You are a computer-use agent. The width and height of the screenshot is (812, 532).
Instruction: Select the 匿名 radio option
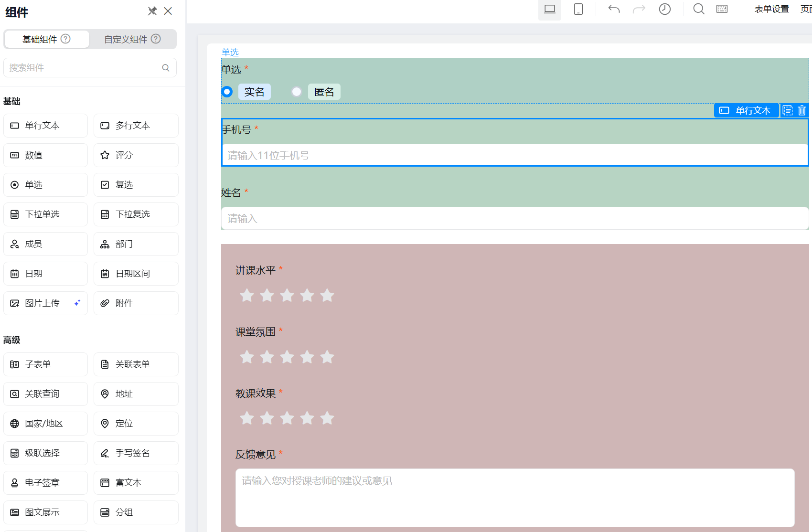(x=297, y=92)
